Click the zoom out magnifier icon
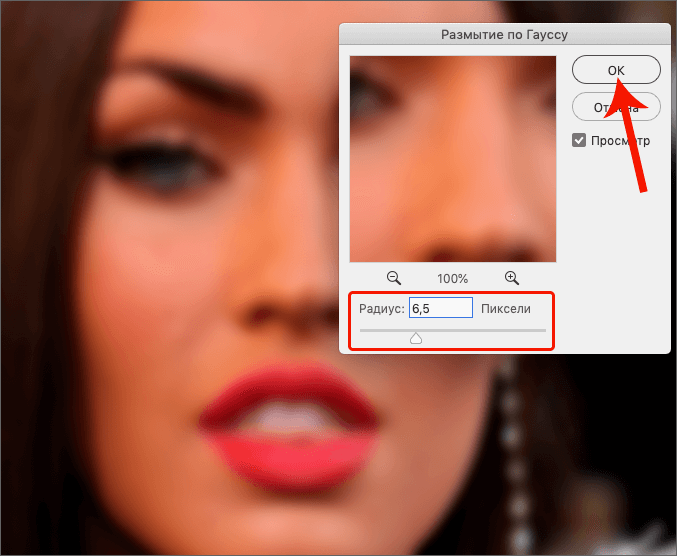677x556 pixels. pyautogui.click(x=394, y=278)
